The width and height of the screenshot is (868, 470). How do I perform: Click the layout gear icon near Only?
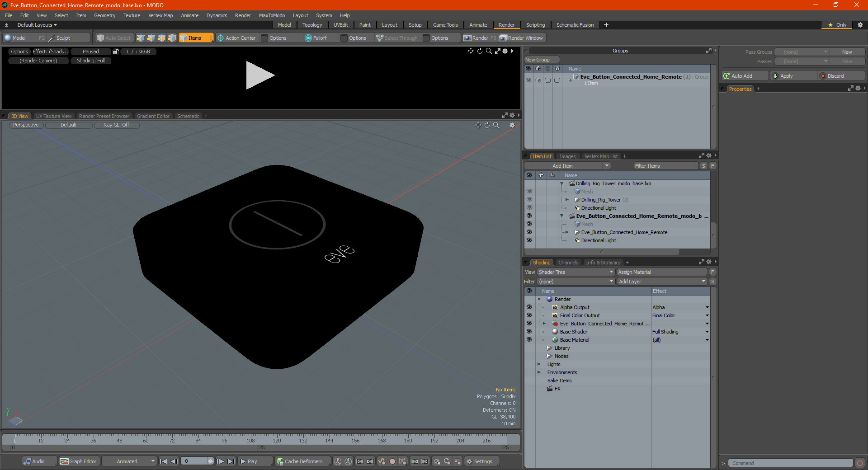(x=860, y=25)
